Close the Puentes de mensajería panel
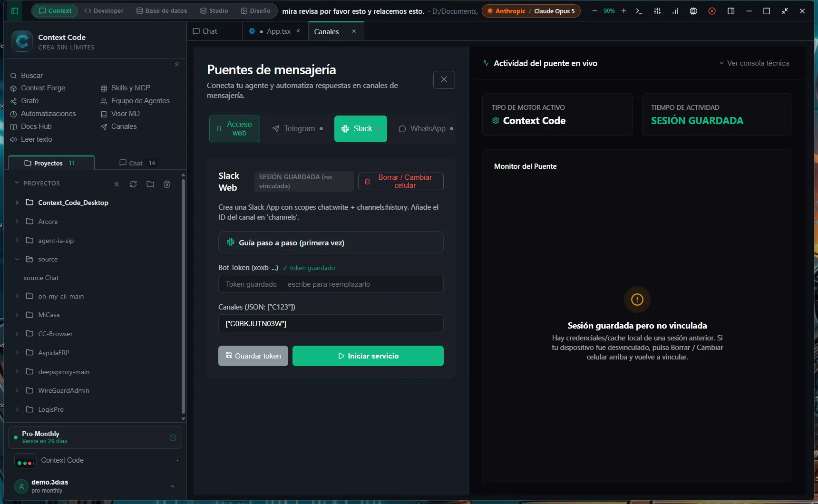Screen dimensions: 818x504 click(444, 79)
